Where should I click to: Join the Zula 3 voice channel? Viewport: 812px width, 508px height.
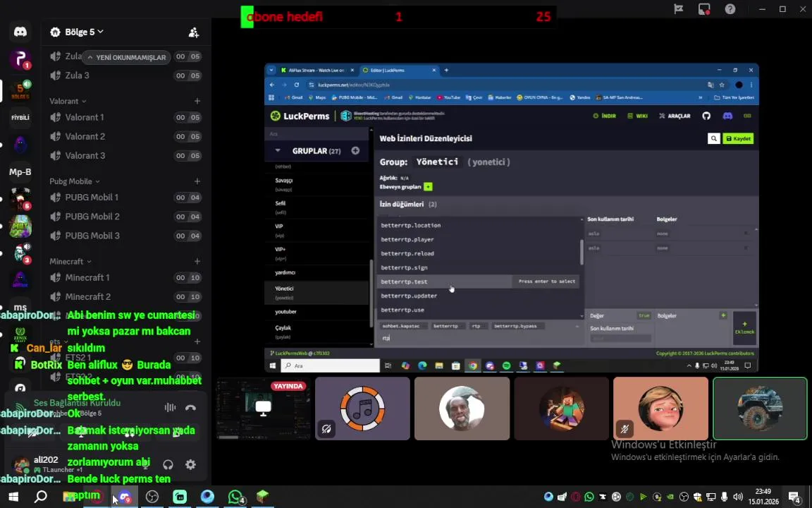tap(125, 75)
